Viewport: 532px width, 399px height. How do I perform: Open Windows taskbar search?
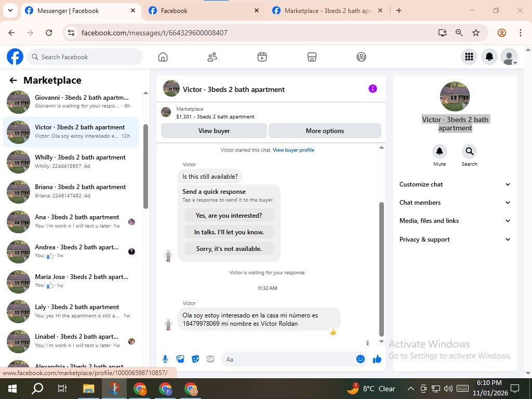point(37,389)
